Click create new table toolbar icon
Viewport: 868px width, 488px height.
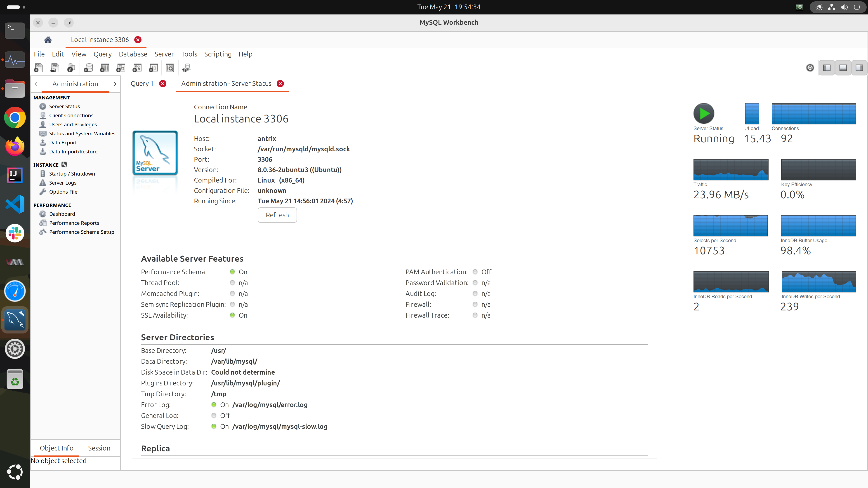(104, 68)
